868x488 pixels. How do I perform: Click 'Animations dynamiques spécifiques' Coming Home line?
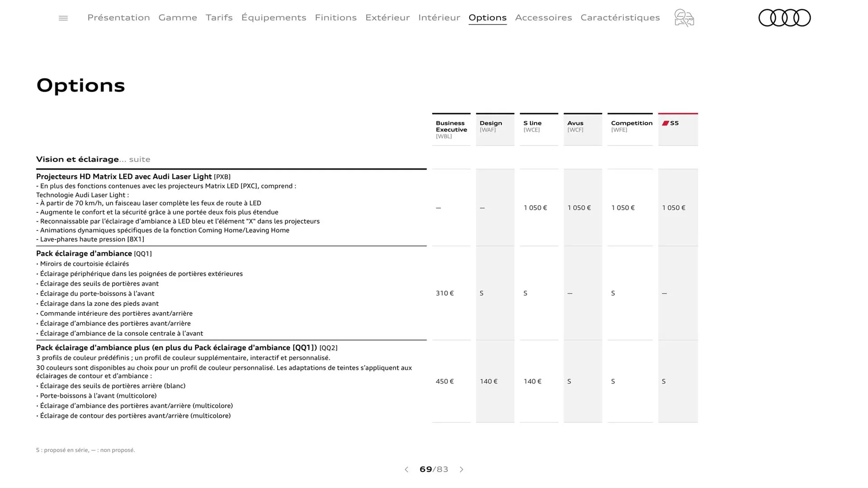163,230
